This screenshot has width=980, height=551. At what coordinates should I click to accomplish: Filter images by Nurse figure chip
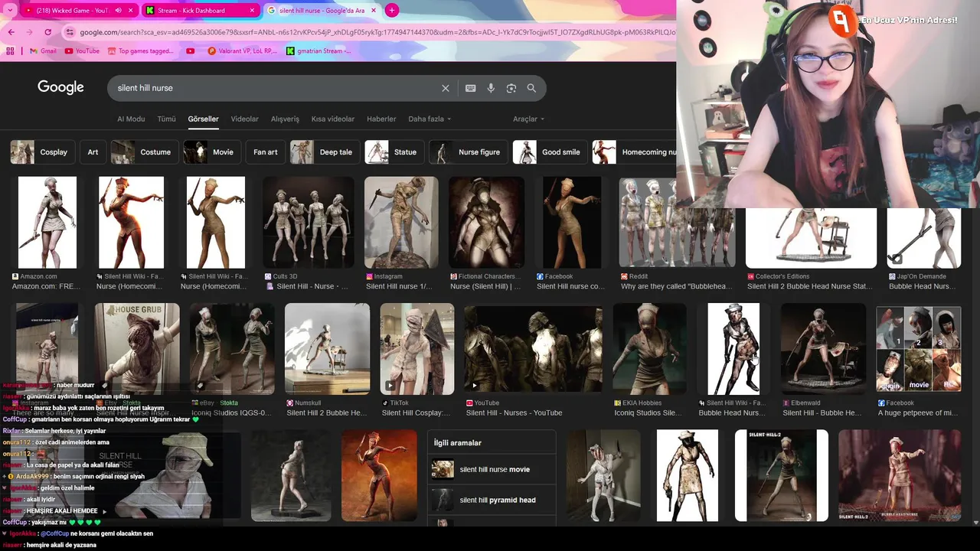click(469, 152)
